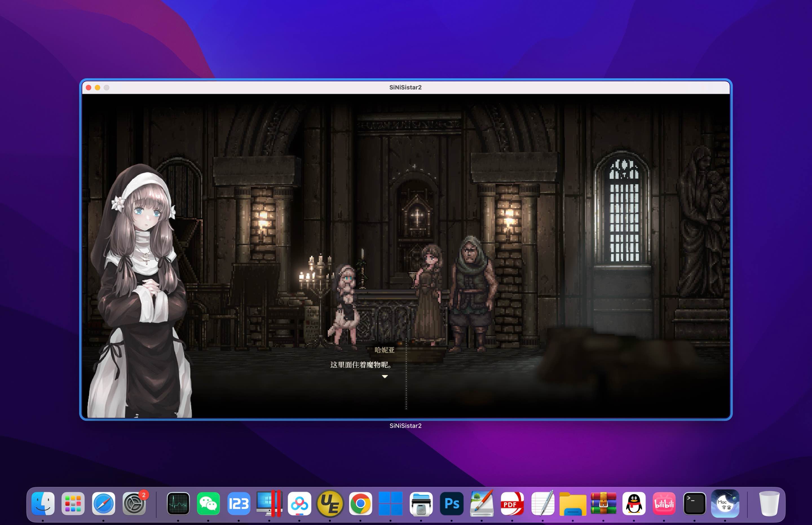Minimize the SiNiSistar2 window

(98, 88)
